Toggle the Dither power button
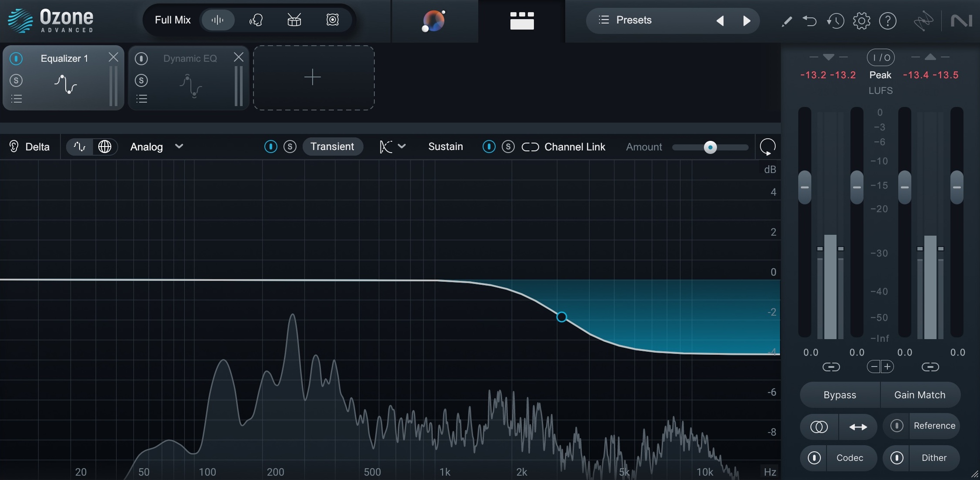The width and height of the screenshot is (980, 480). coord(897,458)
